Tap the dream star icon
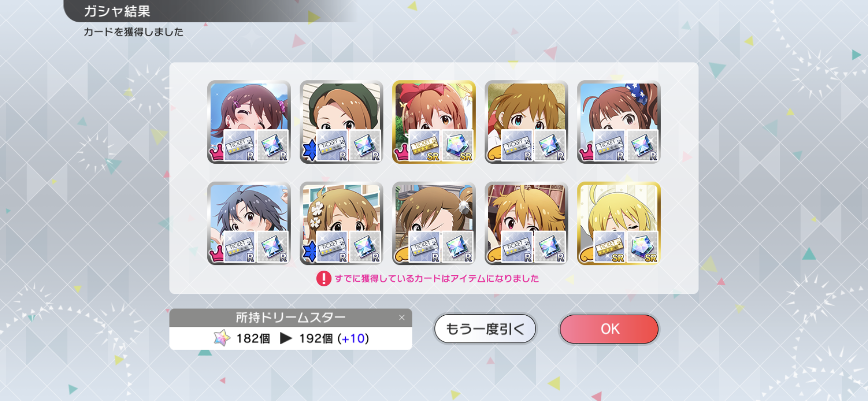The image size is (868, 401). point(222,338)
